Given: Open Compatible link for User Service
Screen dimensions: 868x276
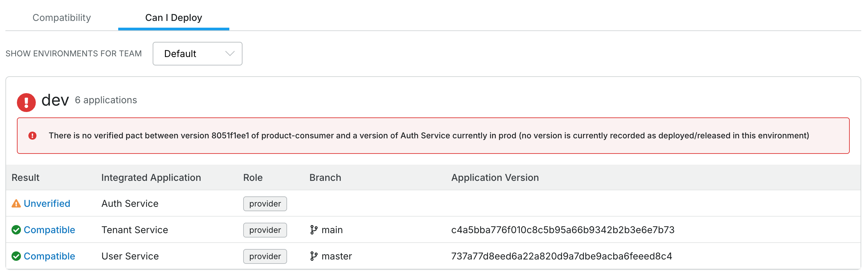Looking at the screenshot, I should (49, 256).
